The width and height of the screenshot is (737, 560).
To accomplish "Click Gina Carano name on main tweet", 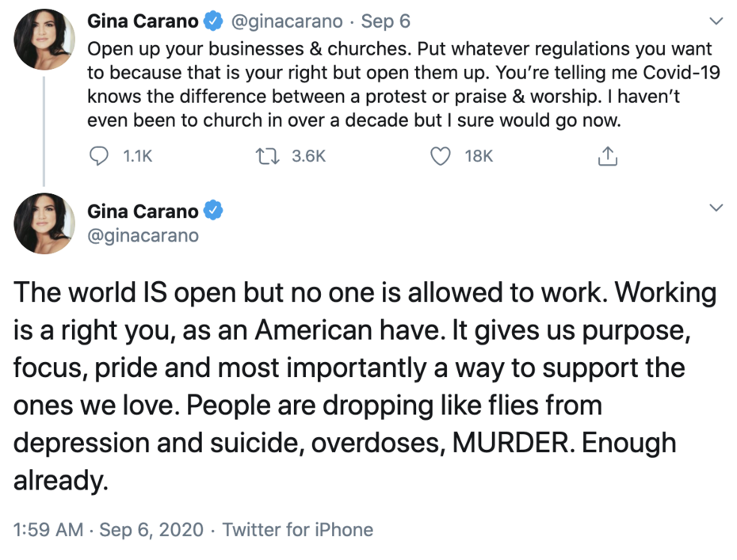I will pyautogui.click(x=143, y=211).
